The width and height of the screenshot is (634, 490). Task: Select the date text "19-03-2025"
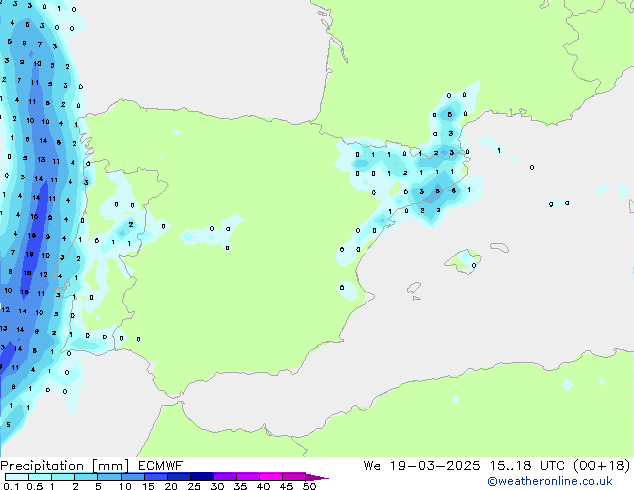pyautogui.click(x=435, y=466)
